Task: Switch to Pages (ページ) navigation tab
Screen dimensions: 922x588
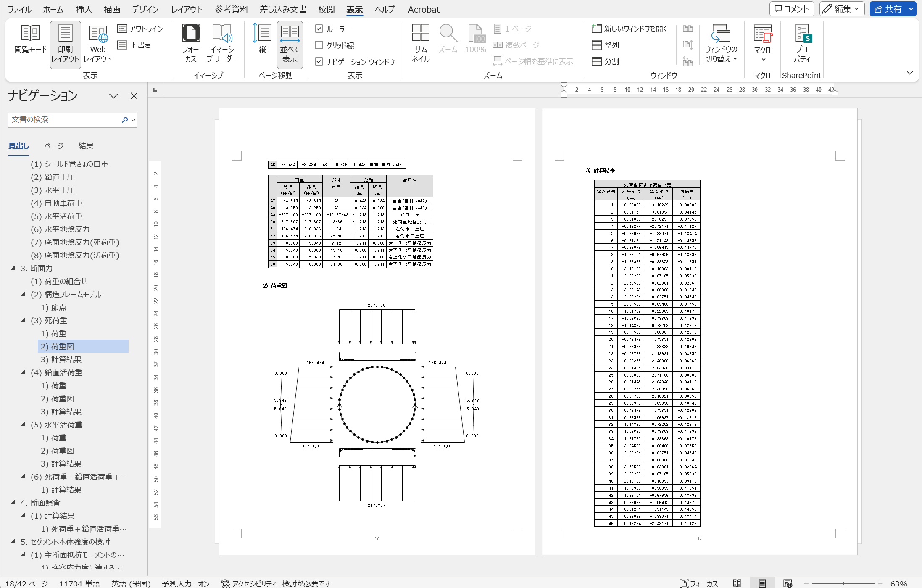Action: coord(54,146)
